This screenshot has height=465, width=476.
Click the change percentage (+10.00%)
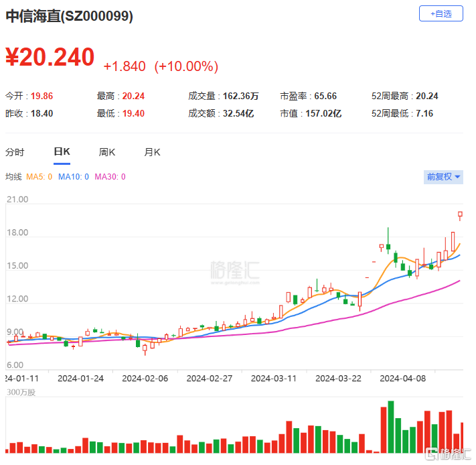[186, 66]
